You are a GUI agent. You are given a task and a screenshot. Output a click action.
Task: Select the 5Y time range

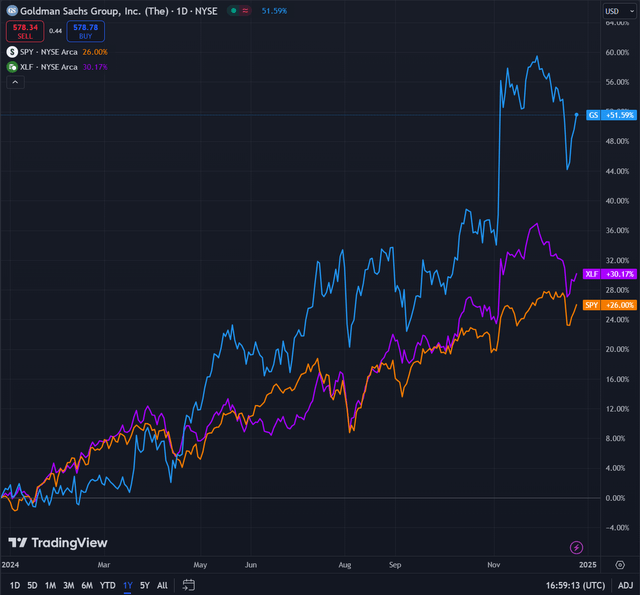pyautogui.click(x=145, y=586)
